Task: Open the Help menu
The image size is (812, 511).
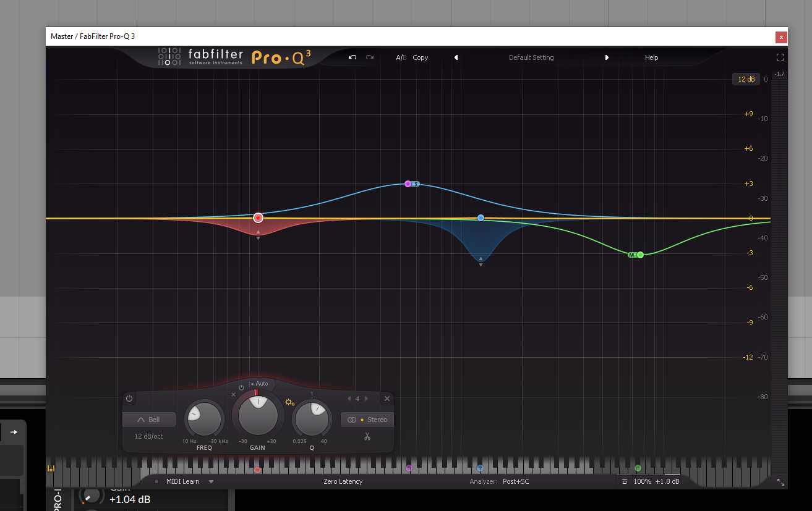Action: point(651,57)
